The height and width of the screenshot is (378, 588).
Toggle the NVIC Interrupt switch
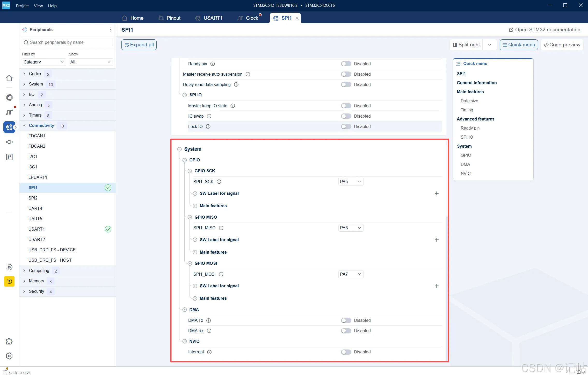tap(346, 352)
